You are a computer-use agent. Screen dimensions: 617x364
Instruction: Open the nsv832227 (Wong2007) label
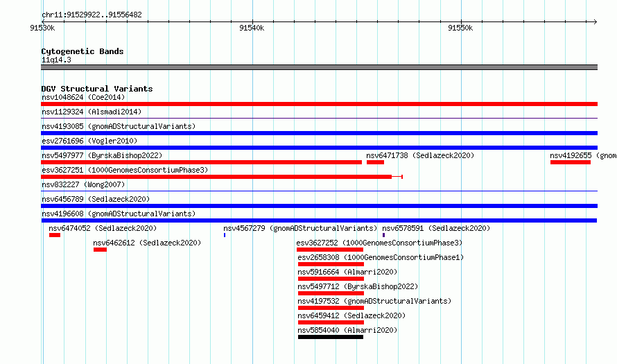point(83,184)
